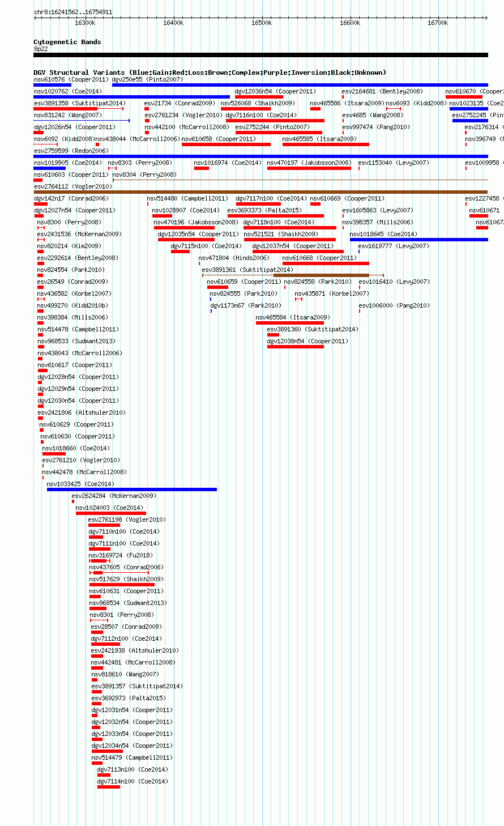Select nsv442100 (McCarroll2008) label
Screen dimensions: 504x826
187,127
